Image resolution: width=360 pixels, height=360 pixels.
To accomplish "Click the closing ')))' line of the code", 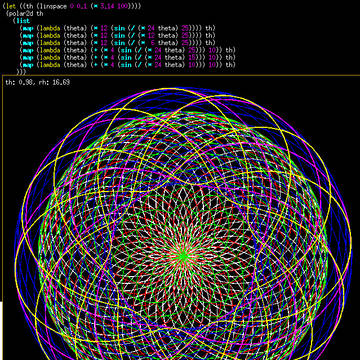I will click(21, 72).
